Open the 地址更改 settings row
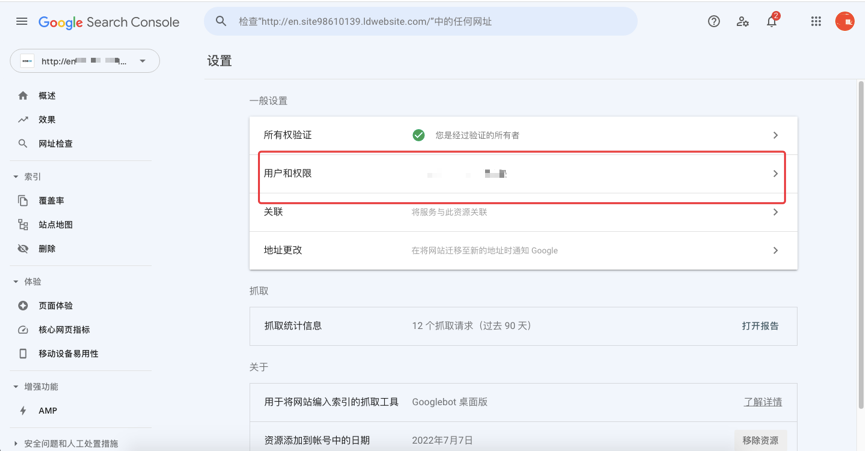Screen dimensions: 865x451 pos(523,250)
